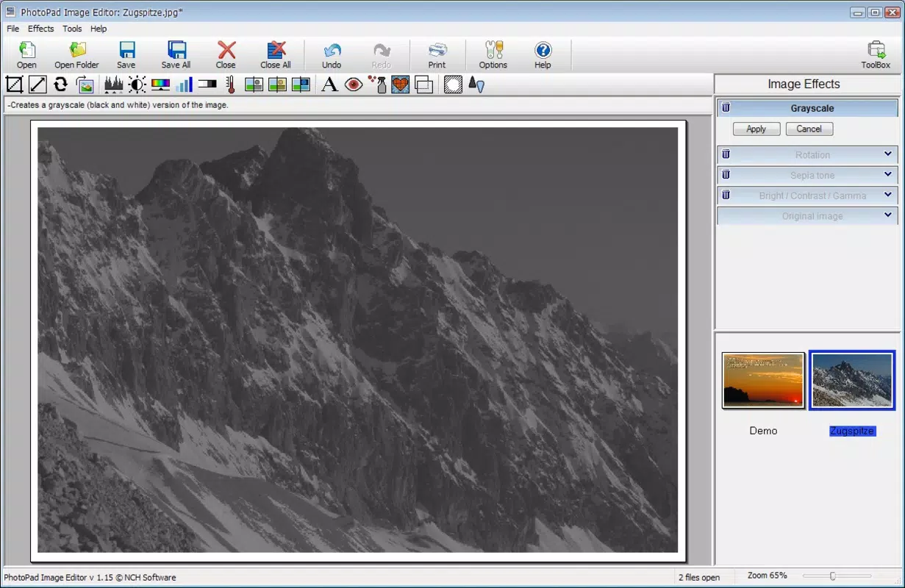Click Close All in the toolbar
Viewport: 905px width, 588px height.
[x=276, y=55]
